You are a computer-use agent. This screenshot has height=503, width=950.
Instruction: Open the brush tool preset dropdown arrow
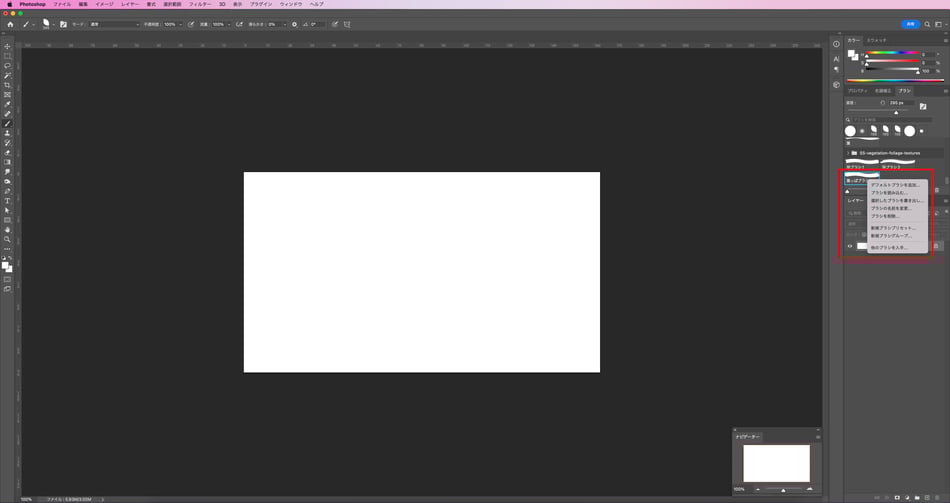[x=33, y=25]
